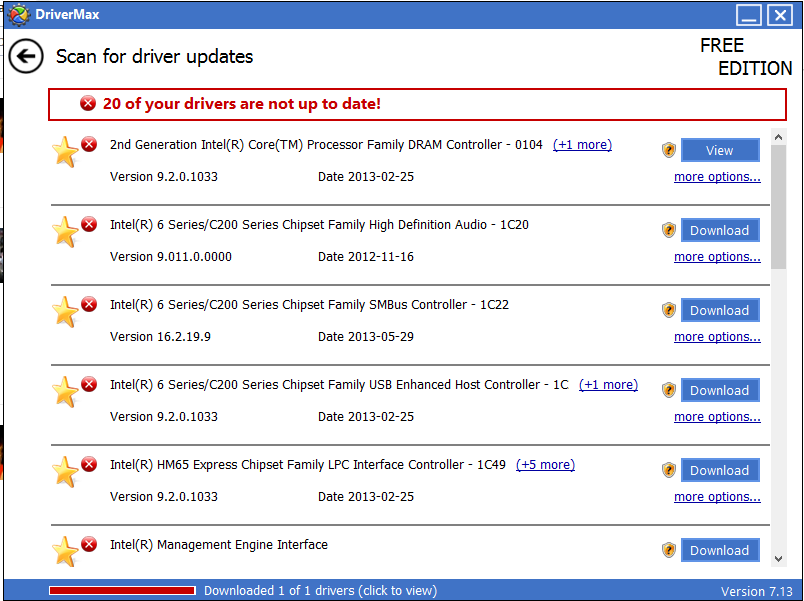Click red error icon next to High Definition Audio
This screenshot has width=804, height=601.
click(89, 224)
